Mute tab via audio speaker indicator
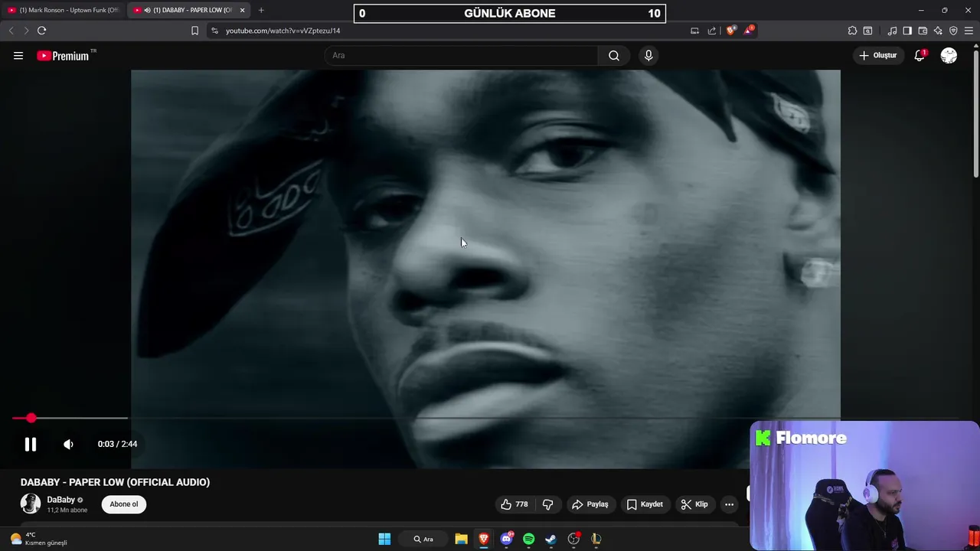The width and height of the screenshot is (980, 551). click(x=147, y=10)
